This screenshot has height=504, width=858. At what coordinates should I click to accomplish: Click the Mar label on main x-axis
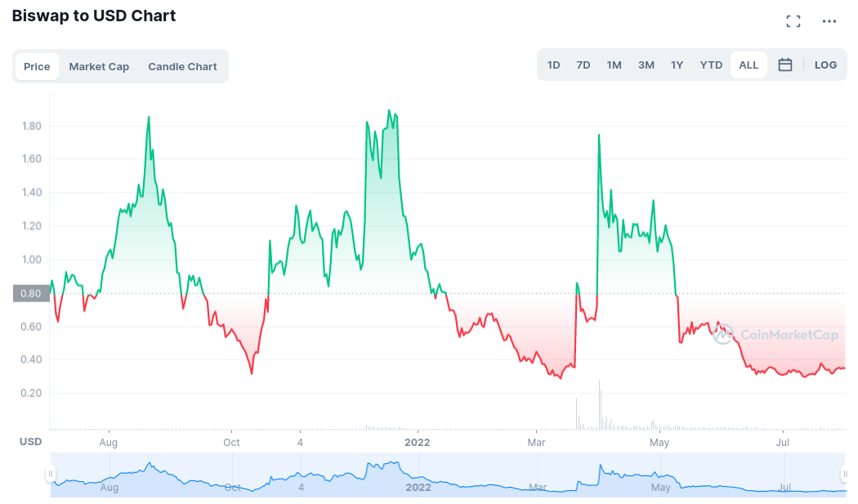pyautogui.click(x=536, y=442)
